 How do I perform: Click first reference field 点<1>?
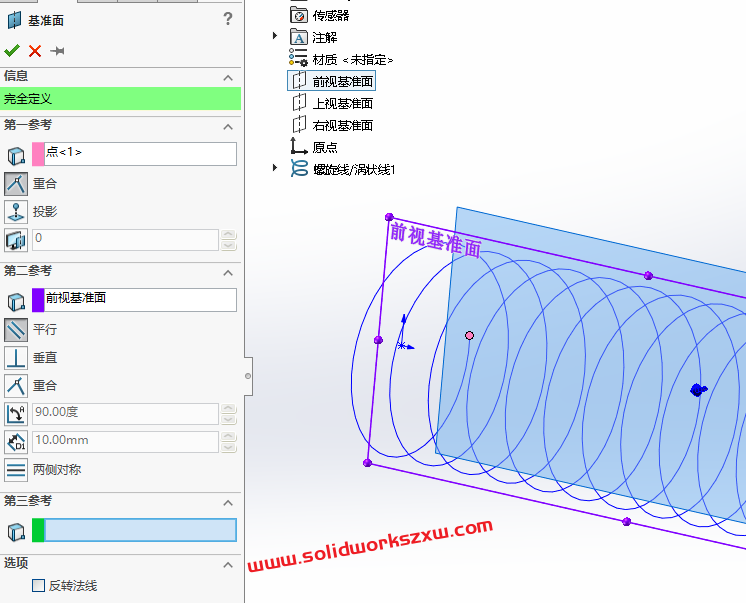tap(140, 154)
